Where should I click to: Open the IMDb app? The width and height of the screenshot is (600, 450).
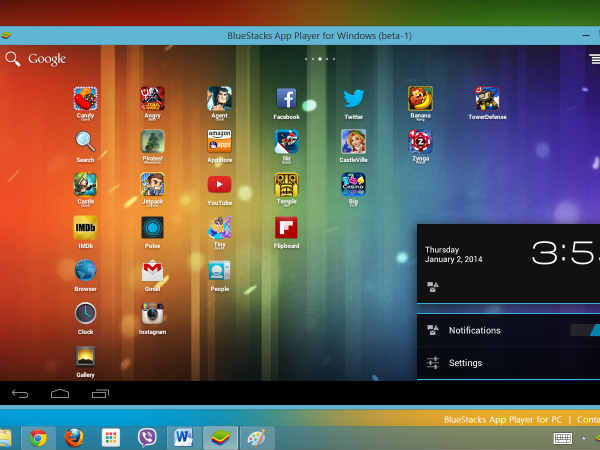pyautogui.click(x=86, y=227)
